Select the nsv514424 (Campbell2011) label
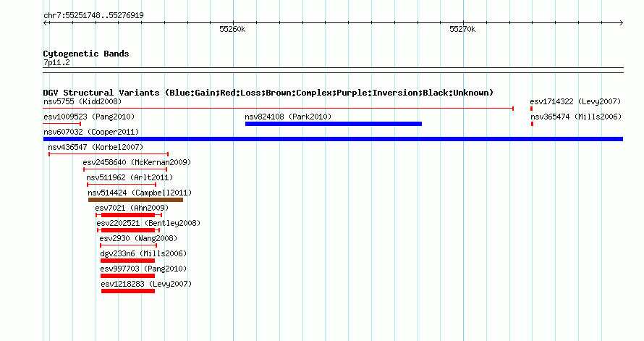Screen dimensions: 644x341 (x=140, y=193)
